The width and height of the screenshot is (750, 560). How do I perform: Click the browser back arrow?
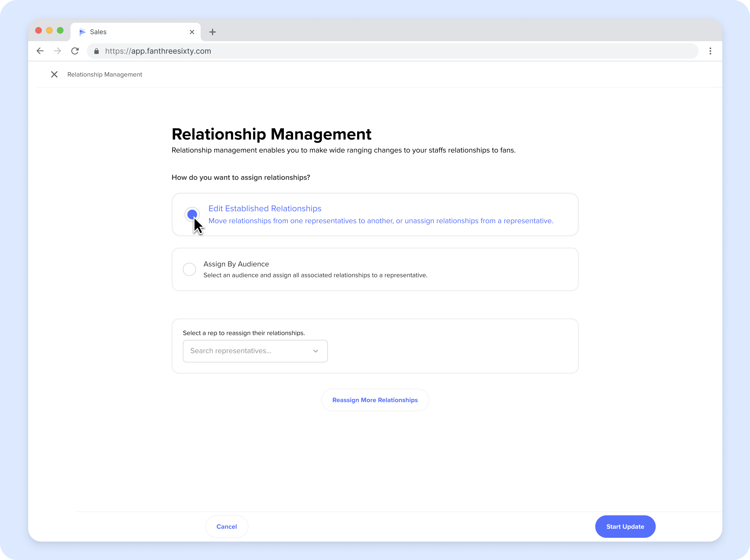(x=40, y=51)
